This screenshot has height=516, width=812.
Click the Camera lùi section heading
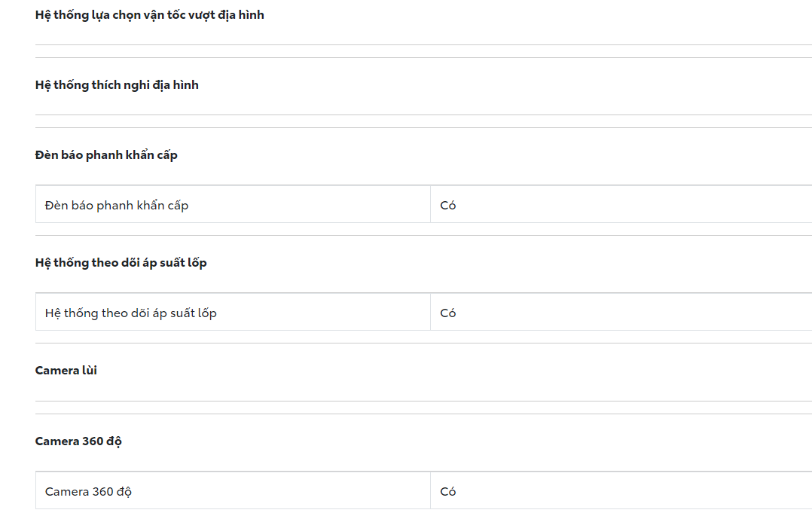(66, 371)
